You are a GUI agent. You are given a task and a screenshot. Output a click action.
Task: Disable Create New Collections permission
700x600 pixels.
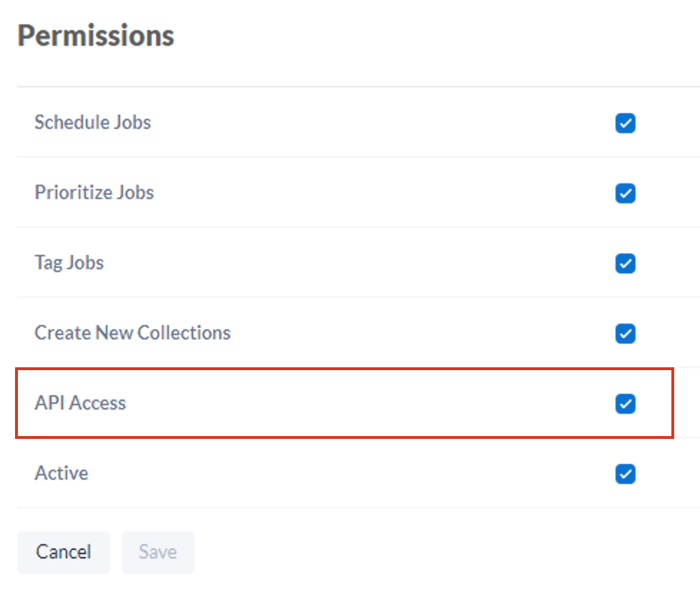click(x=625, y=334)
